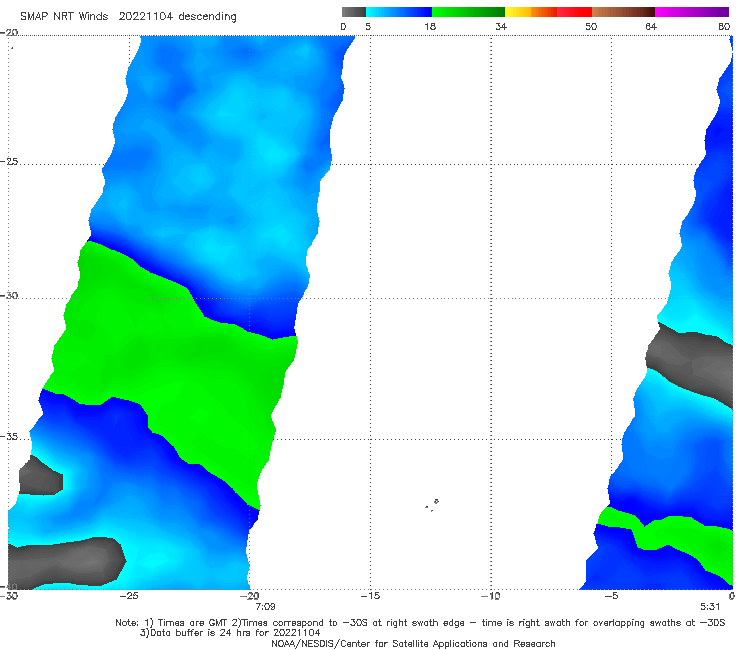Click the small island marks near -12 longitude
Screen dimensions: 740x650
point(432,505)
